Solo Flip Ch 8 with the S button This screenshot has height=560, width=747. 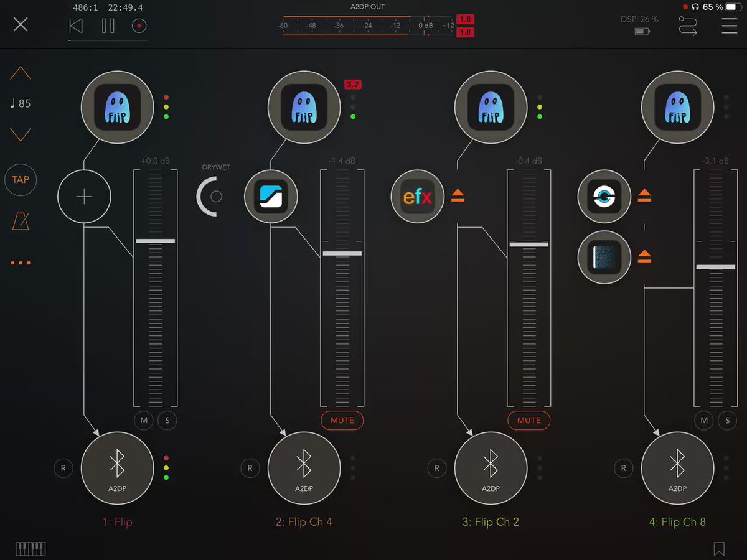tap(727, 421)
